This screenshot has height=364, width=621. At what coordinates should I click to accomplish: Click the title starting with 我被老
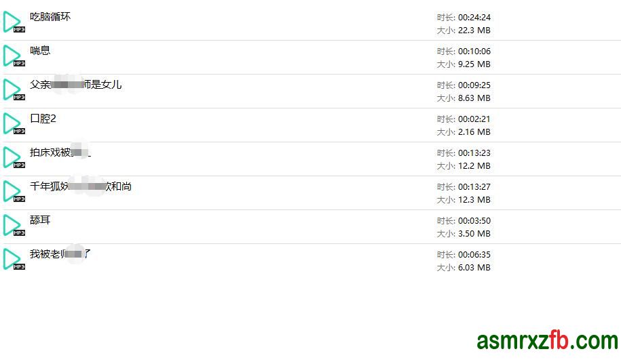[x=60, y=254]
